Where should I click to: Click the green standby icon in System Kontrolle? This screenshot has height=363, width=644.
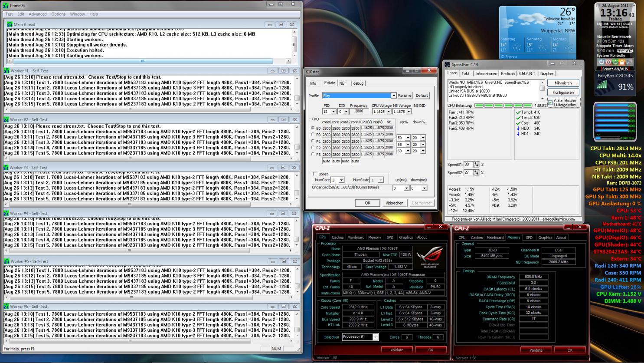click(615, 62)
